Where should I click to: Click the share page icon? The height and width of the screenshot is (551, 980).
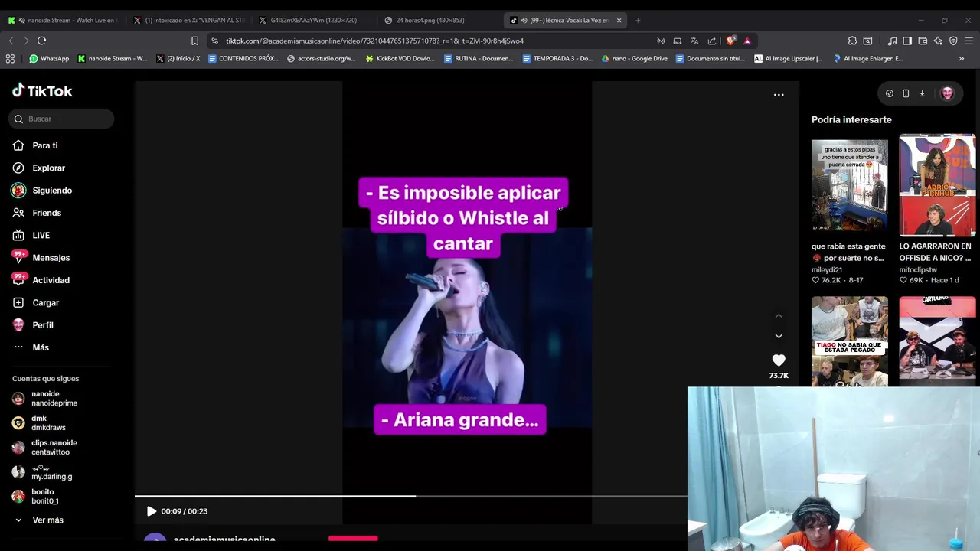pos(712,41)
